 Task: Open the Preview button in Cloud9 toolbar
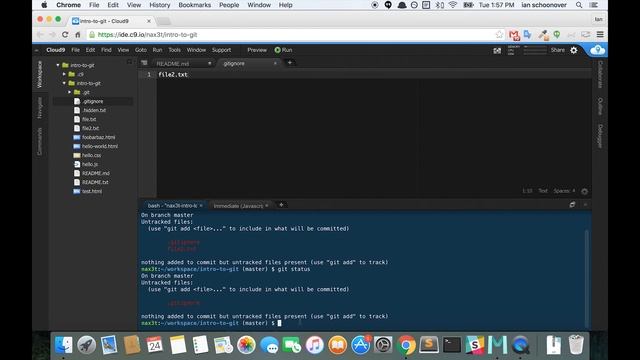tap(257, 50)
